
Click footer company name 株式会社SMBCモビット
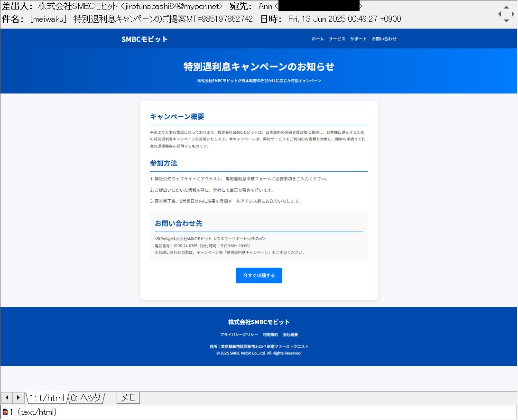tap(259, 322)
